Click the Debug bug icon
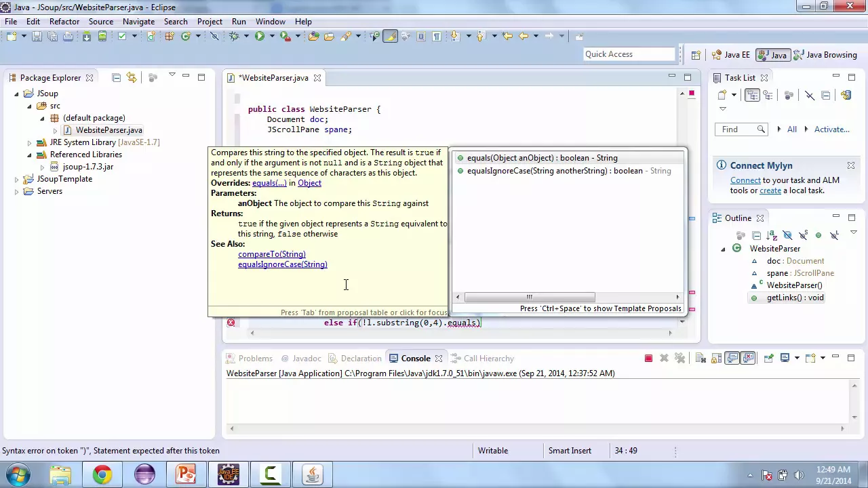This screenshot has height=488, width=868. click(234, 36)
